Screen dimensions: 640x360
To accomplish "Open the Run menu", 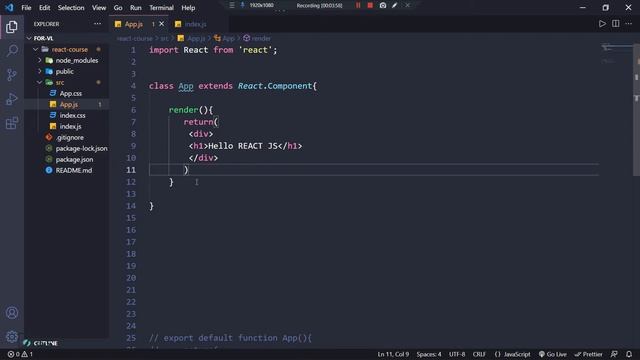I will coord(136,8).
